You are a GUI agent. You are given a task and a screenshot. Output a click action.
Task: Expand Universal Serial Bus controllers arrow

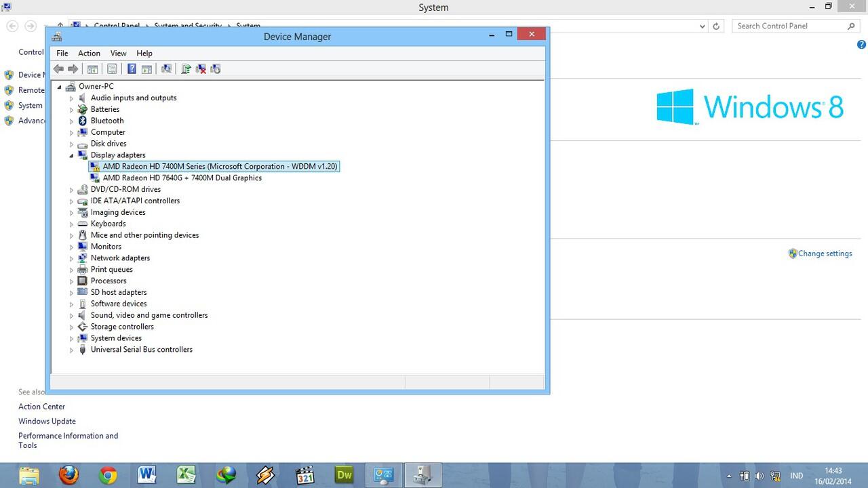[x=71, y=350]
